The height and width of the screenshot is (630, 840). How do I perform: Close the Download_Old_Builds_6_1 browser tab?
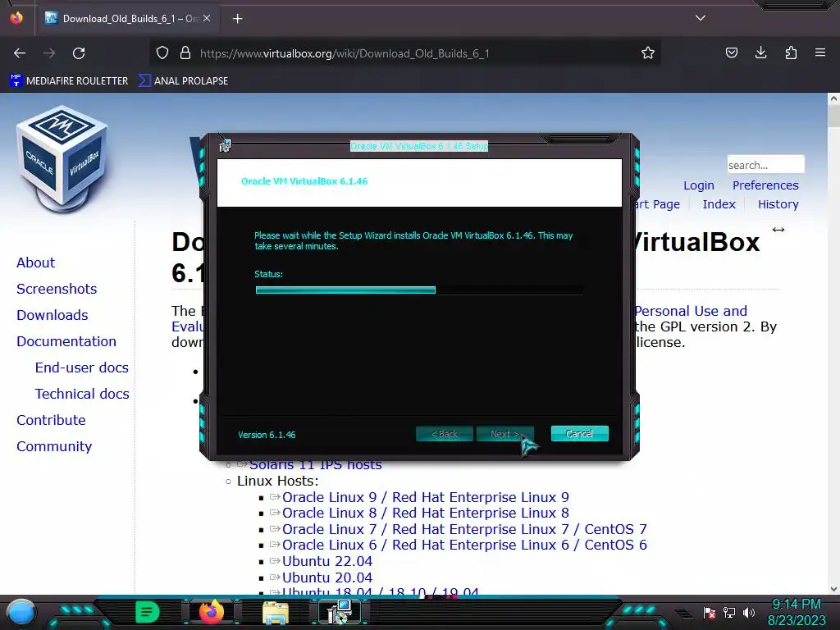[x=207, y=18]
